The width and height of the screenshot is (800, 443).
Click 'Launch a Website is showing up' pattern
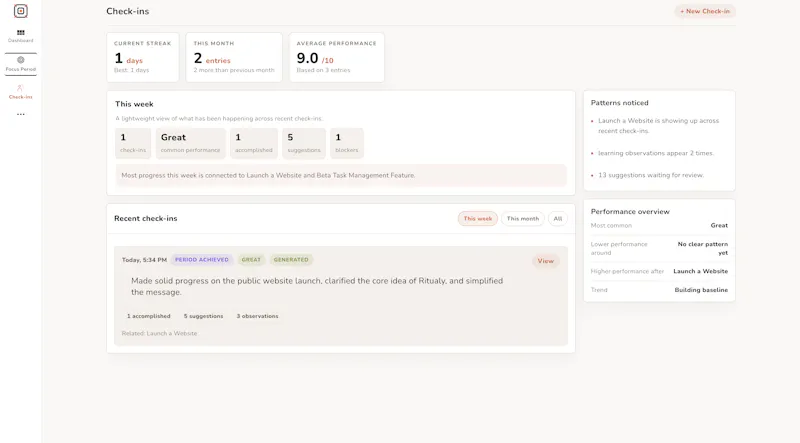658,126
